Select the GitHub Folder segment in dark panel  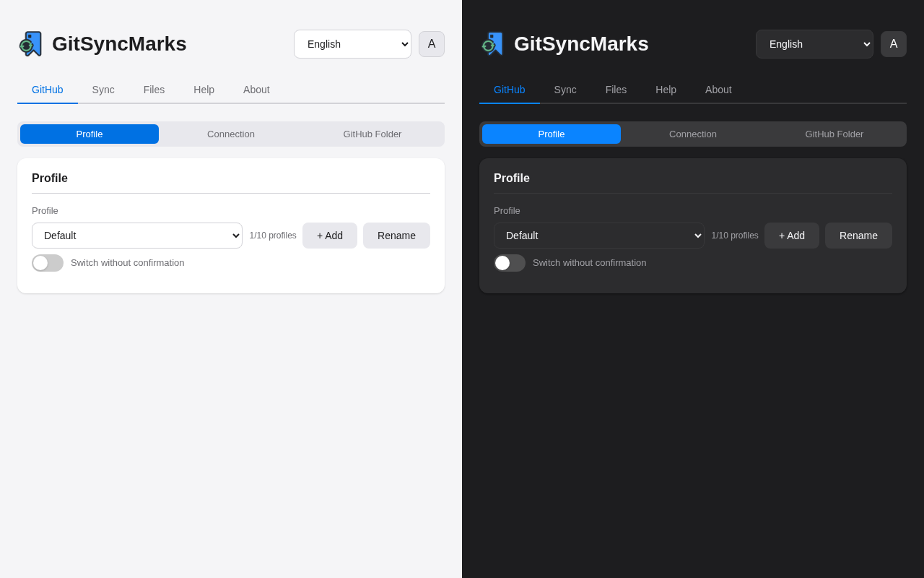coord(834,134)
